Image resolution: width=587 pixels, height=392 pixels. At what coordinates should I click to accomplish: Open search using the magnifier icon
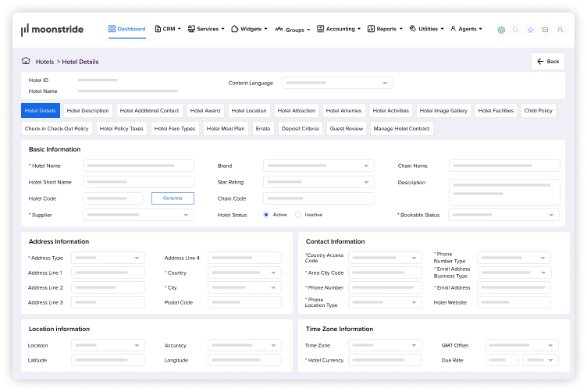coord(515,30)
